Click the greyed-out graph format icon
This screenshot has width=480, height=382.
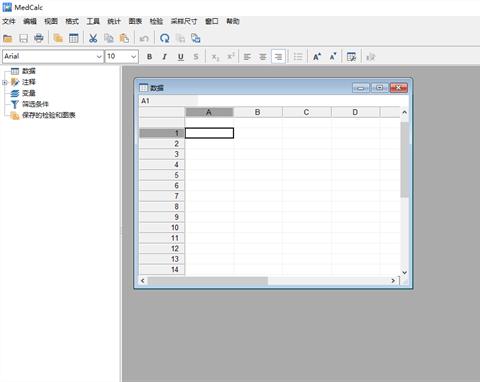coord(371,57)
